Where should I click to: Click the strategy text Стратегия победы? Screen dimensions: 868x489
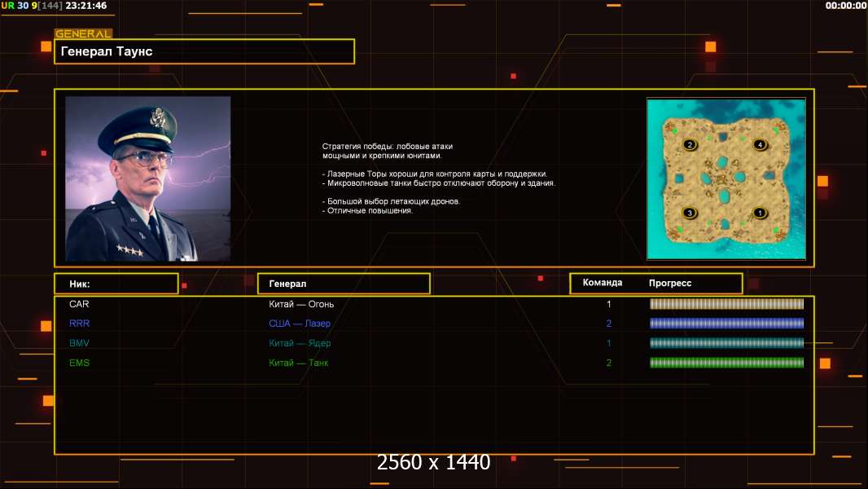388,151
